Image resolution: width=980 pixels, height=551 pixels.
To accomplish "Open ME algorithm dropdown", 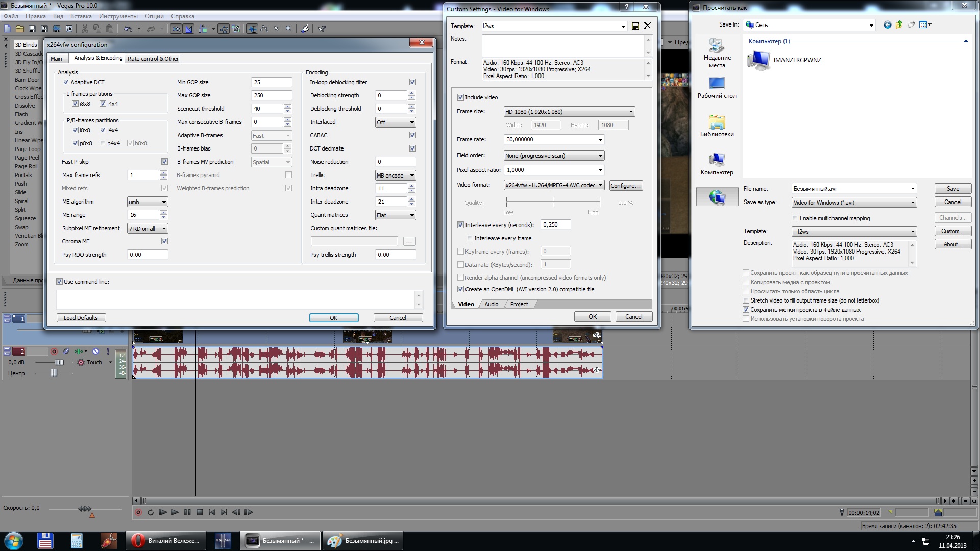I will (x=148, y=202).
